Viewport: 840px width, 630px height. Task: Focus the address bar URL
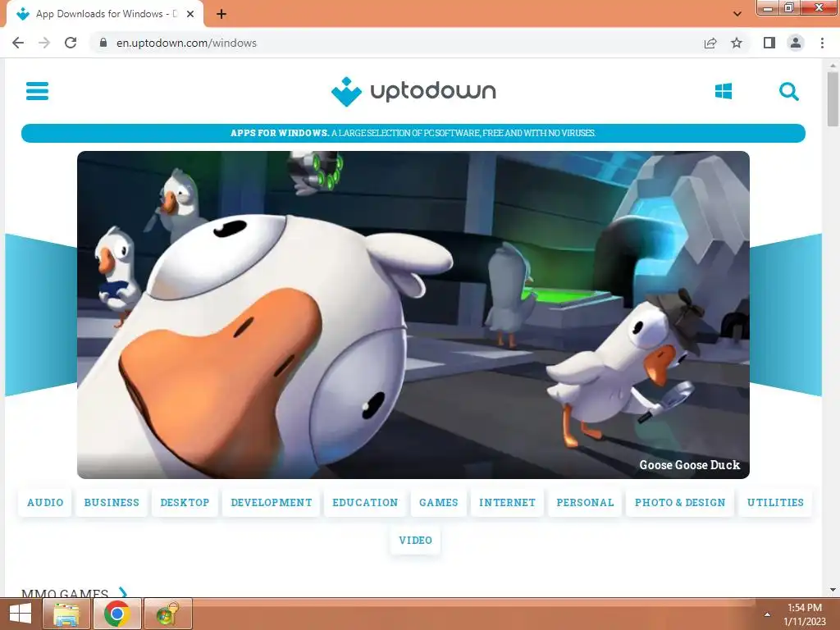pos(186,43)
